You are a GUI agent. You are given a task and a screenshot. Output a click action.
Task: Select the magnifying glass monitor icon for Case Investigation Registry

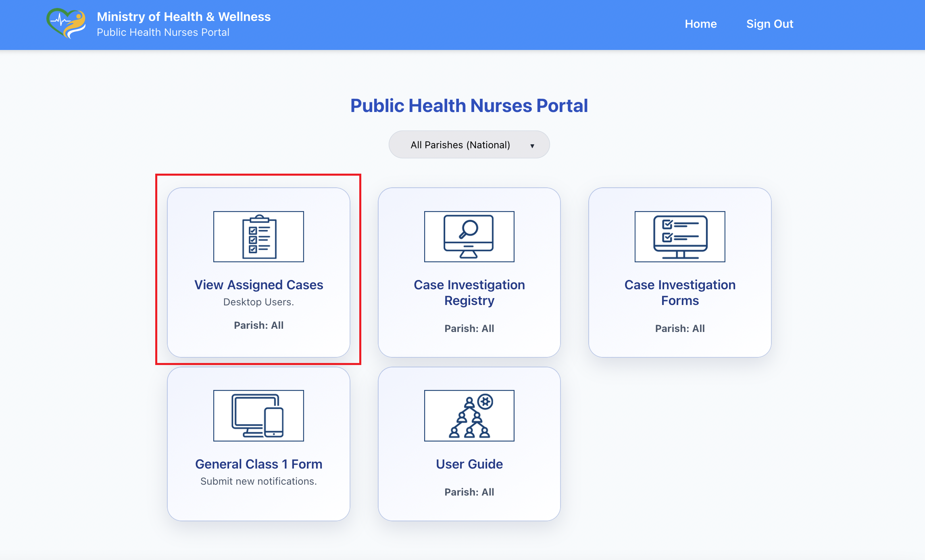click(469, 236)
